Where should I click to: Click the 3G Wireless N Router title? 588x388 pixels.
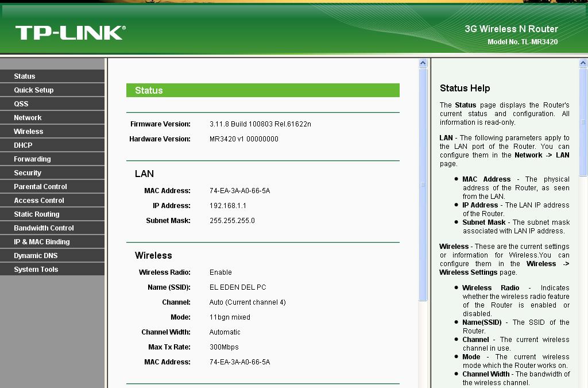click(x=511, y=29)
